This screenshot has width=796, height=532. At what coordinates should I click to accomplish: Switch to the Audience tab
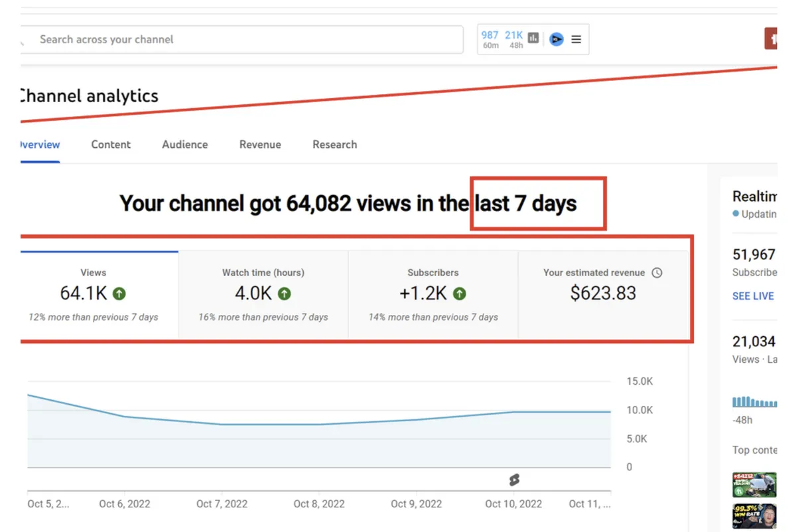point(184,145)
